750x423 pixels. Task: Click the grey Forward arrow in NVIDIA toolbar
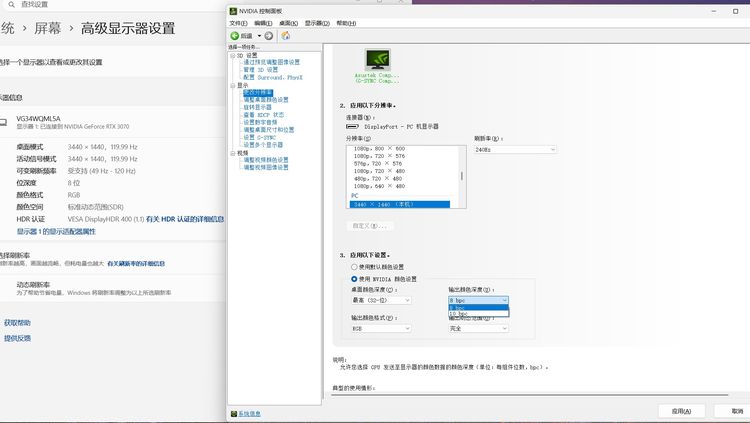(x=269, y=36)
